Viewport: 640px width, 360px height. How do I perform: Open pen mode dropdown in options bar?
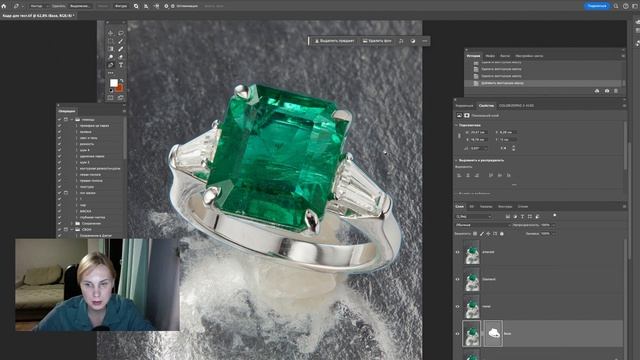tap(39, 6)
